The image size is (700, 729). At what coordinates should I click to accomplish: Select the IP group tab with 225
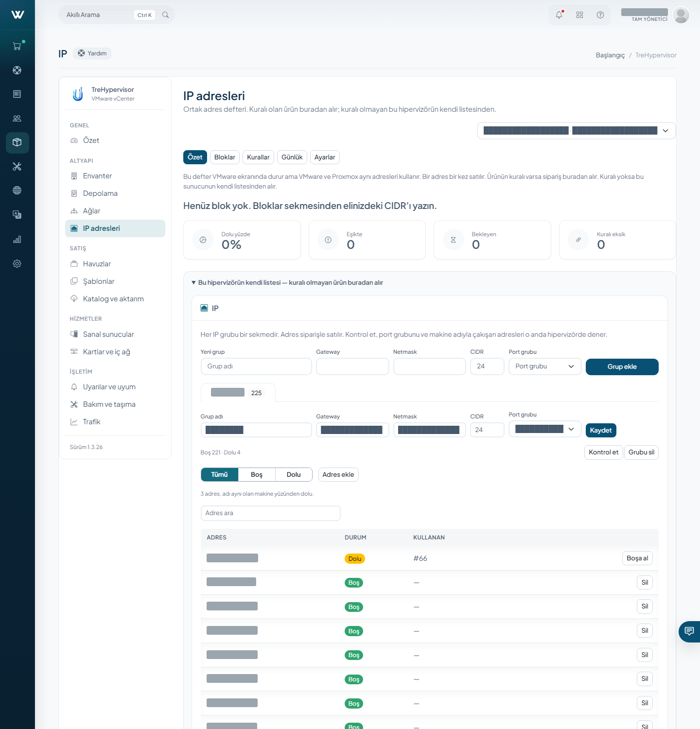238,393
